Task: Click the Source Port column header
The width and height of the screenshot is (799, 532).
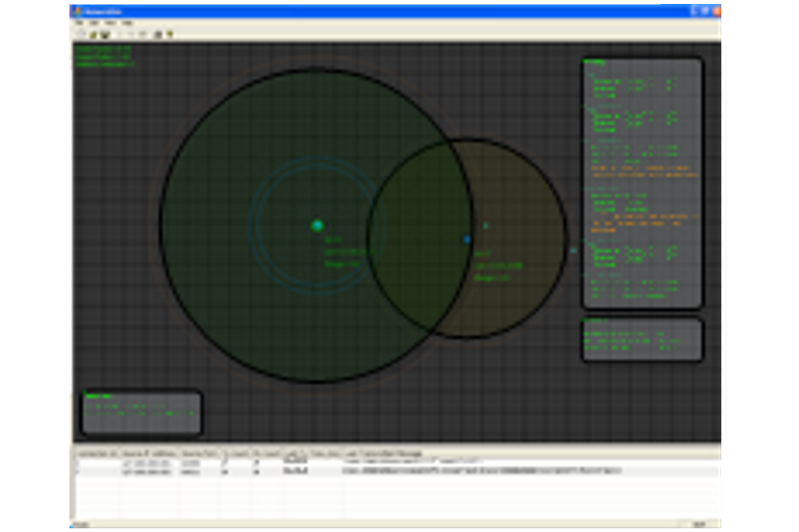Action: tap(199, 453)
